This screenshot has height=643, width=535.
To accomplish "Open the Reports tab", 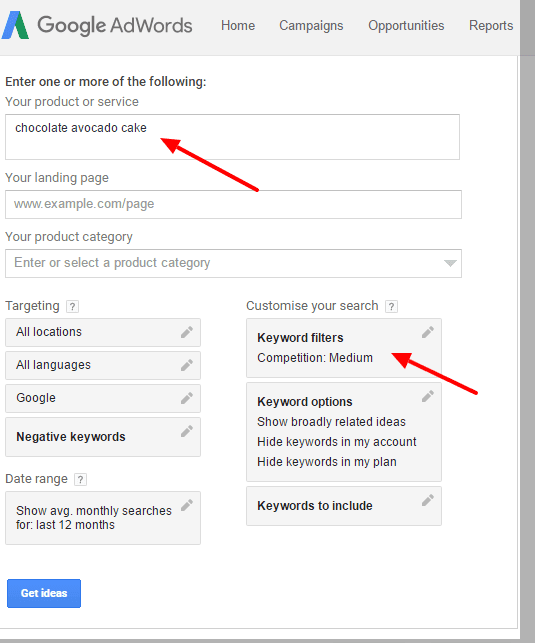I will (491, 25).
